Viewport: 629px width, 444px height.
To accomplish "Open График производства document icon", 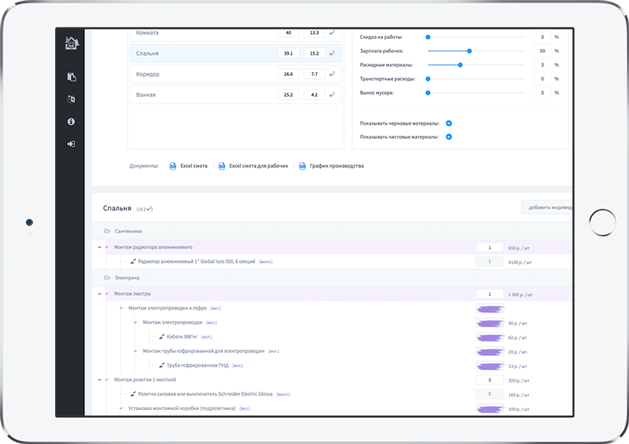I will [x=302, y=166].
